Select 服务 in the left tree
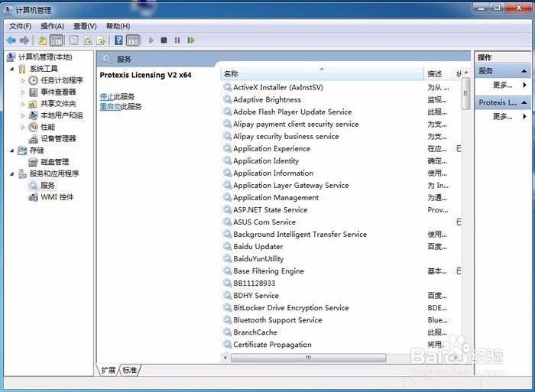The height and width of the screenshot is (392, 535). 47,185
